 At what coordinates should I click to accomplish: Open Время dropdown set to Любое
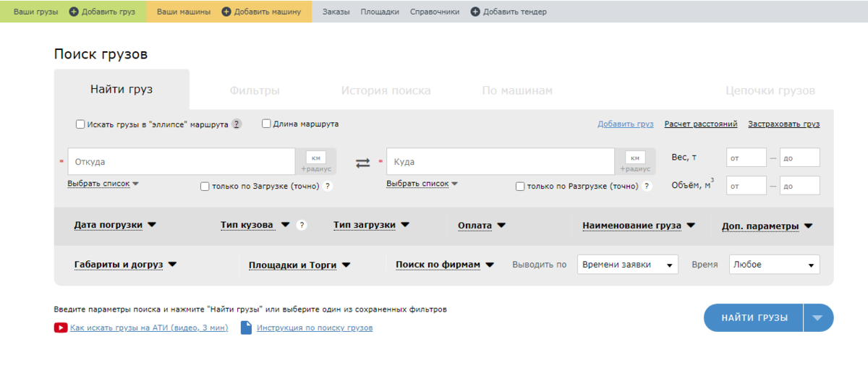coord(775,265)
